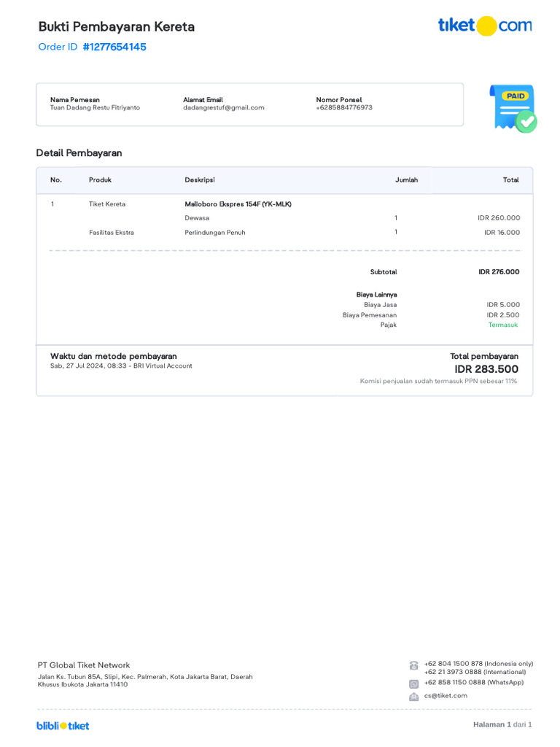Click the green Termasuk text
Viewport: 560px width, 747px height.
click(x=503, y=325)
